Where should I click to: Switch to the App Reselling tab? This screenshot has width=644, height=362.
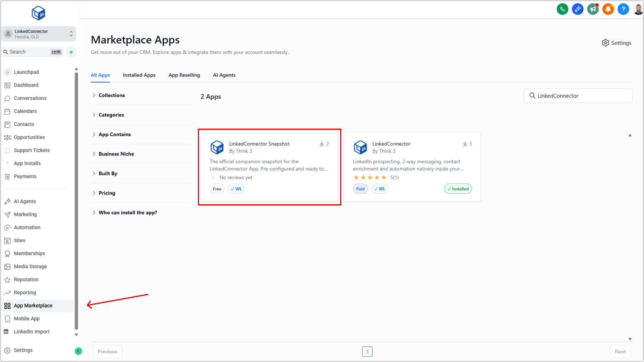tap(184, 75)
